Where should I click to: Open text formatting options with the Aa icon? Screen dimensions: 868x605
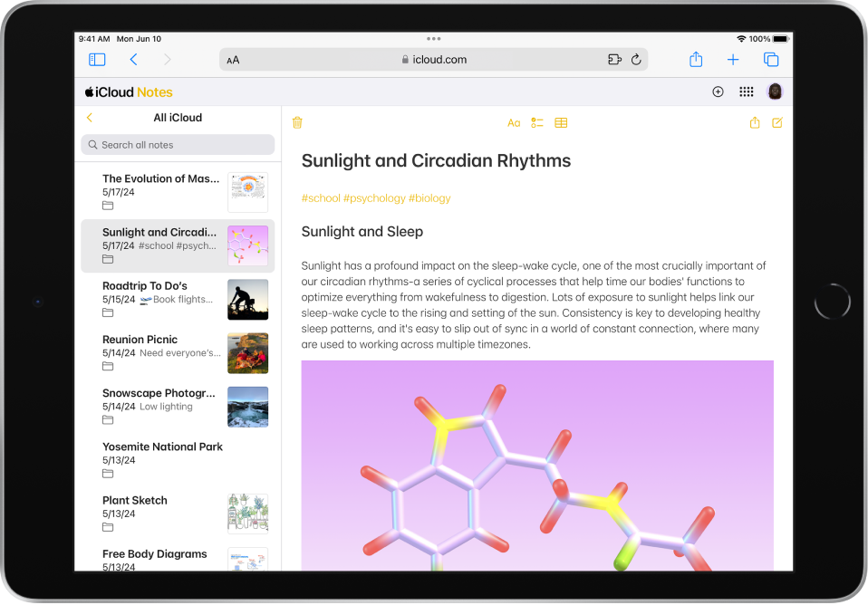(x=514, y=122)
